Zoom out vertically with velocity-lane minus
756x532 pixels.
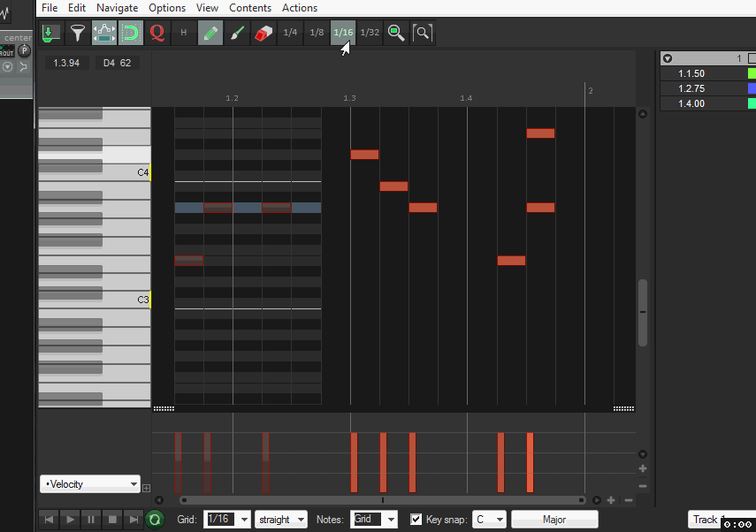643,486
